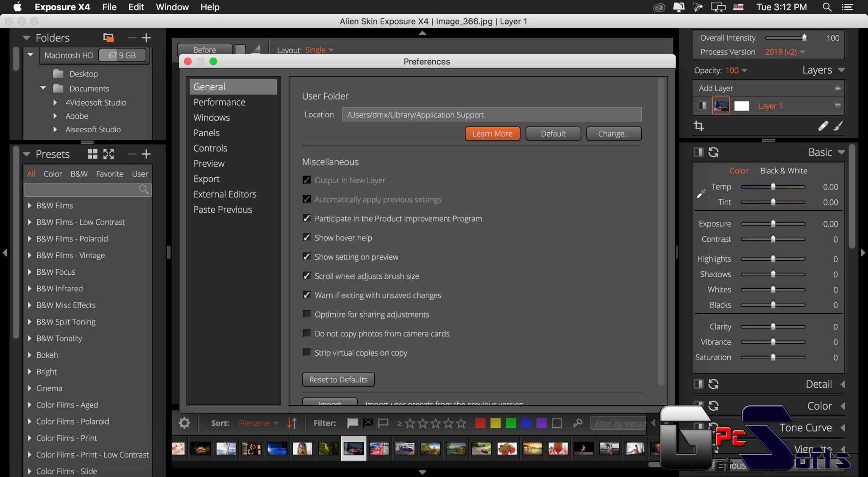Click the white balance eyedropper icon
The width and height of the screenshot is (868, 477).
click(701, 194)
